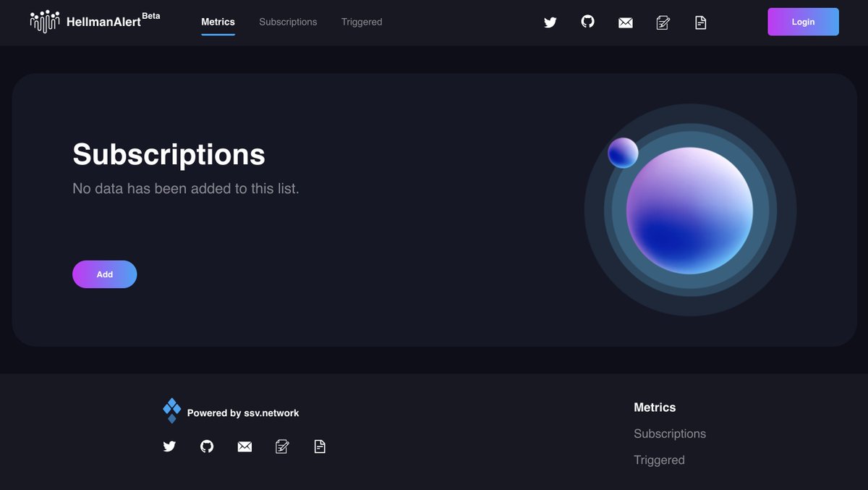Open Twitter icon in the footer

(169, 447)
